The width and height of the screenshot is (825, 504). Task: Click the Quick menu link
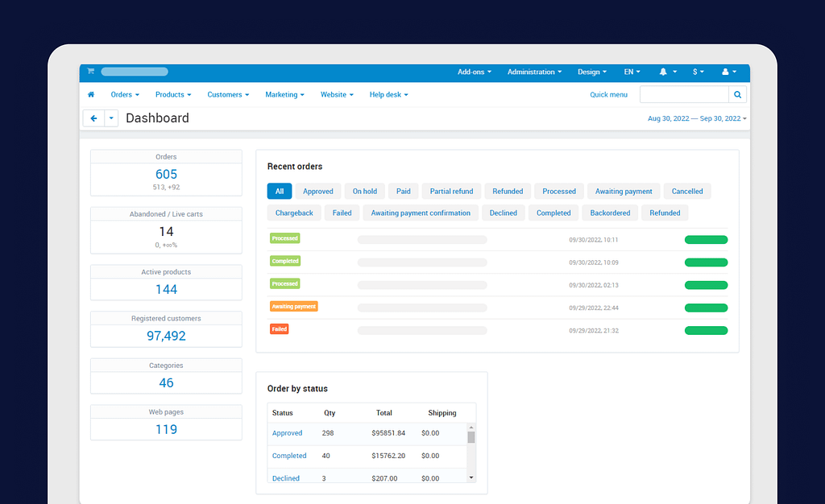click(x=608, y=95)
